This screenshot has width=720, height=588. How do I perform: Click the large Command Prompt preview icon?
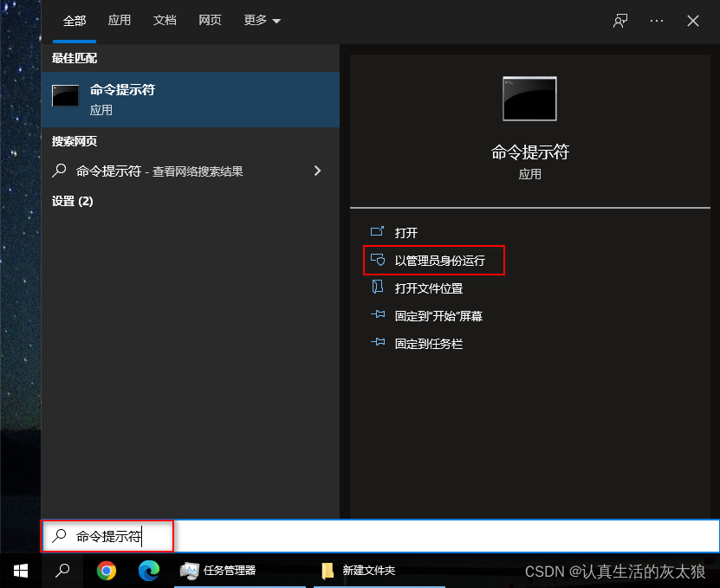point(529,98)
